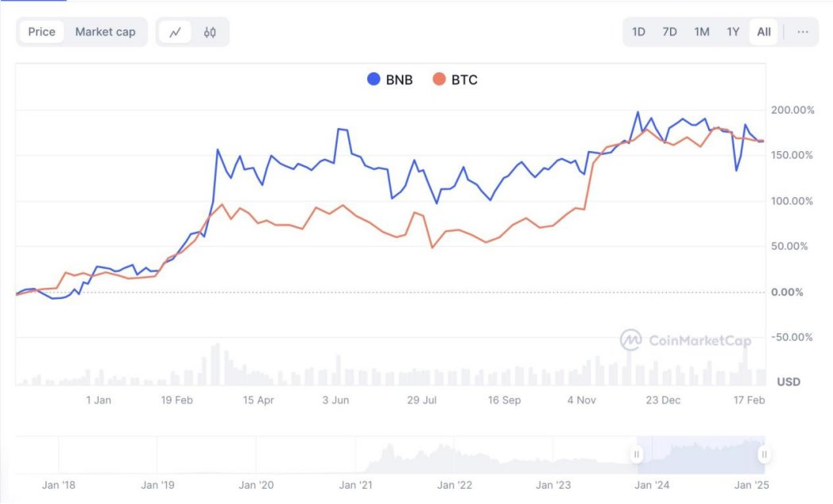Choose the All time range
The width and height of the screenshot is (833, 504).
[x=764, y=32]
